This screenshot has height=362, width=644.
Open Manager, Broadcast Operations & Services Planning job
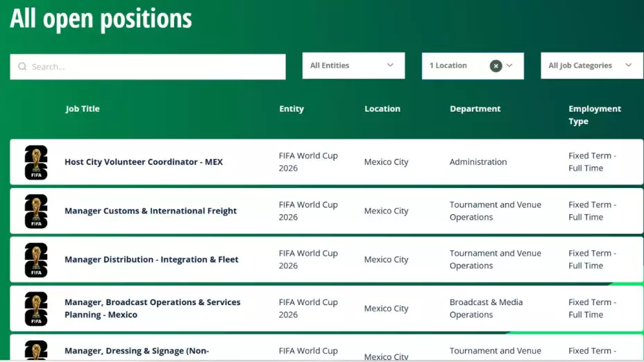point(152,309)
